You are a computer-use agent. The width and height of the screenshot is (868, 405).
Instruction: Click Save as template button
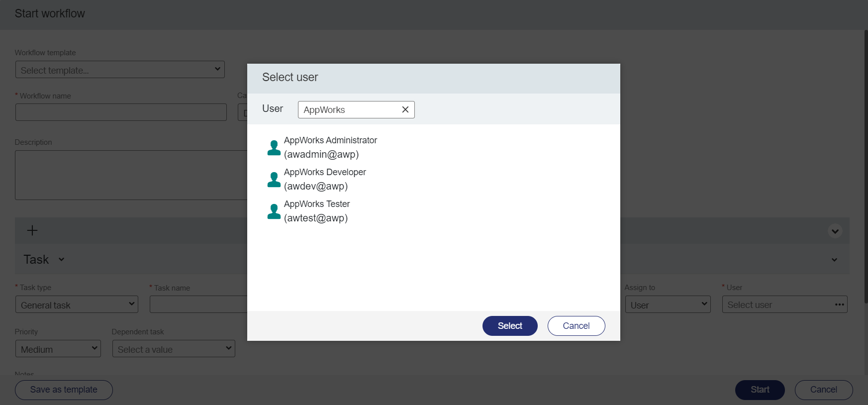click(64, 390)
